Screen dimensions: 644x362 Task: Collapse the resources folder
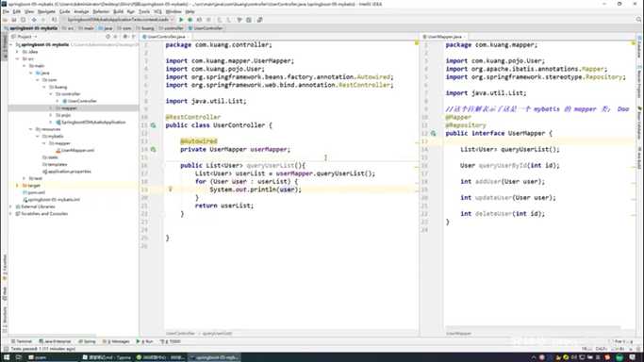pyautogui.click(x=31, y=129)
